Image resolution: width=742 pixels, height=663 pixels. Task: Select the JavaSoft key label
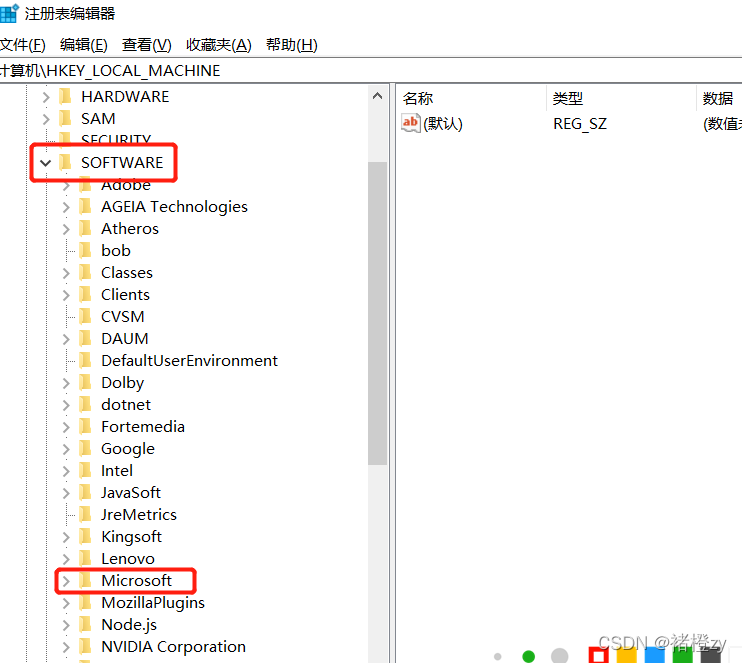pos(131,493)
